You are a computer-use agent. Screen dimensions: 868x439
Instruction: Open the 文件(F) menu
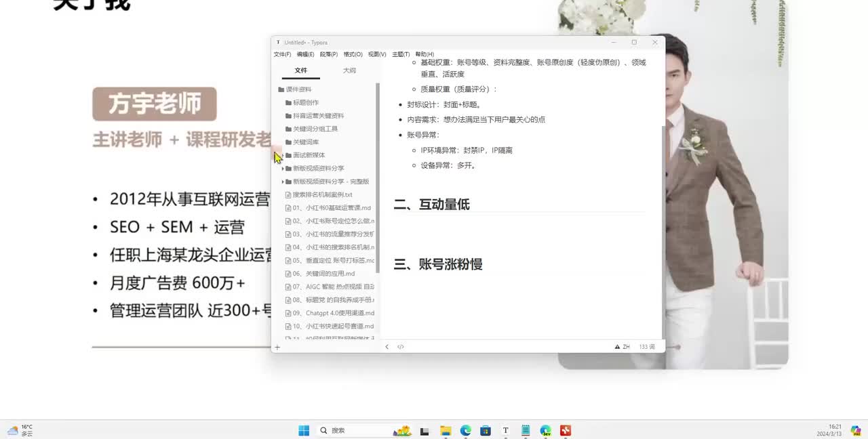click(x=282, y=54)
